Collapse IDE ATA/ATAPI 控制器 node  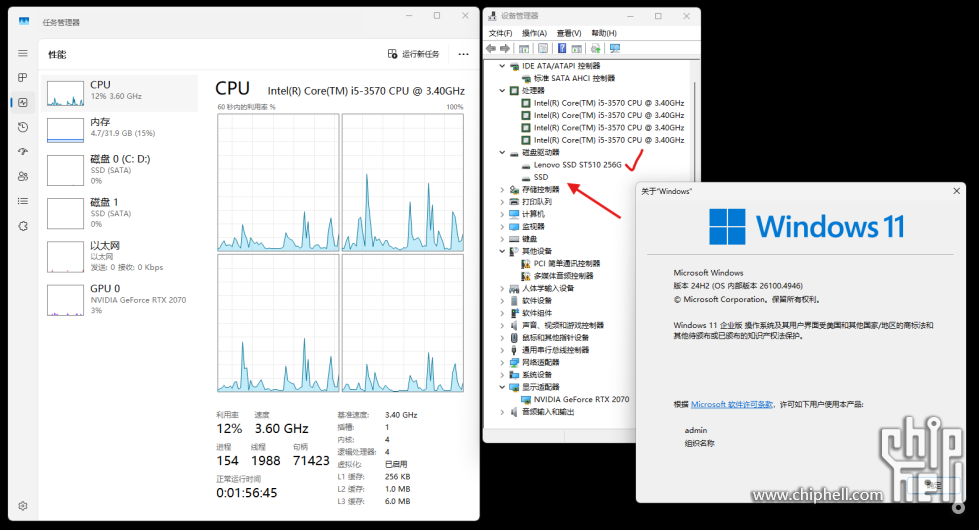pyautogui.click(x=502, y=66)
